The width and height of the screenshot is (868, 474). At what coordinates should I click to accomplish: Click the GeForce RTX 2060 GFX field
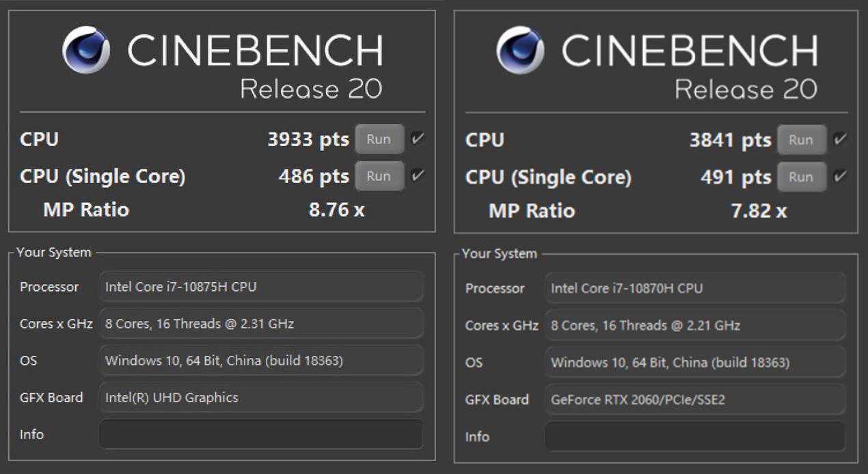(694, 400)
